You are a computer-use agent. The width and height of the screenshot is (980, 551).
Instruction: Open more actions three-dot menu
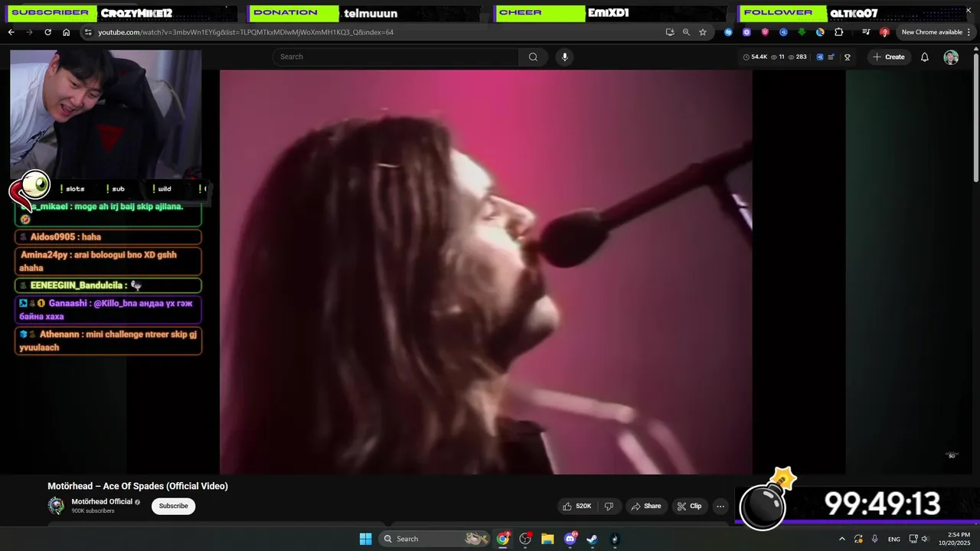pos(720,506)
